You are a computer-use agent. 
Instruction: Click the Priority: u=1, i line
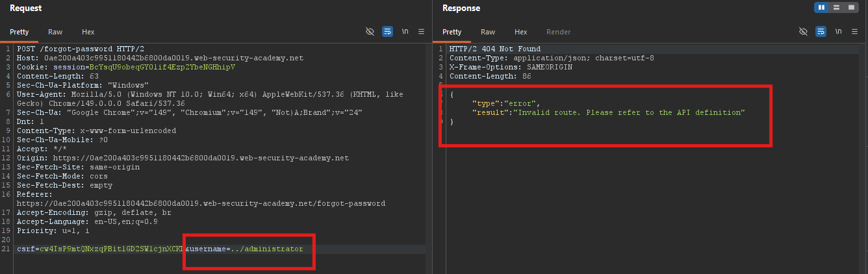(53, 230)
